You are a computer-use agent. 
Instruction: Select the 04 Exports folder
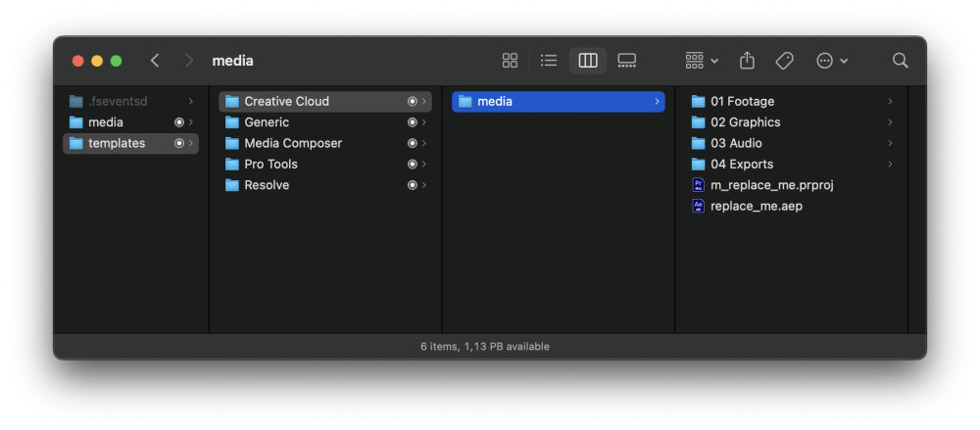(742, 165)
